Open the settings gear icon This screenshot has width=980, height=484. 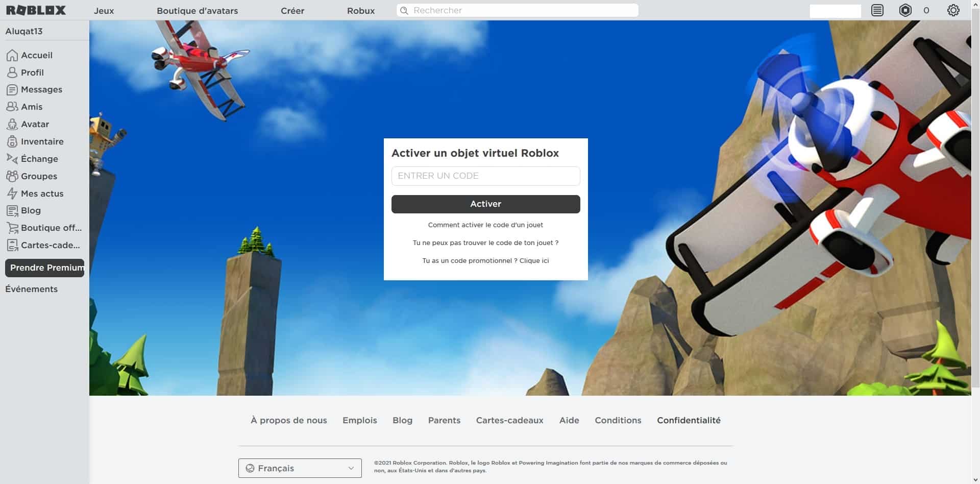953,10
